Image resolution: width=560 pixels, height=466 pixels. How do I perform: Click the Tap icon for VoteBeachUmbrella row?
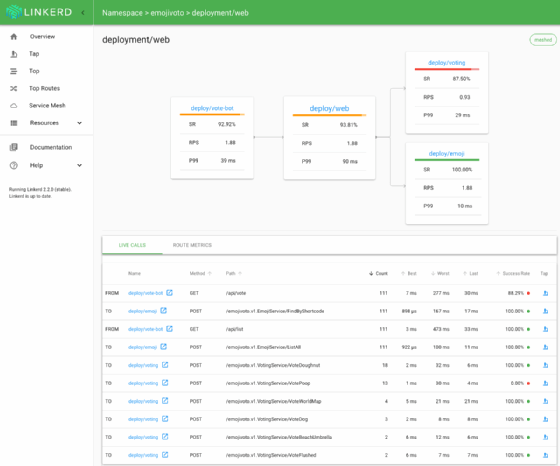(545, 437)
